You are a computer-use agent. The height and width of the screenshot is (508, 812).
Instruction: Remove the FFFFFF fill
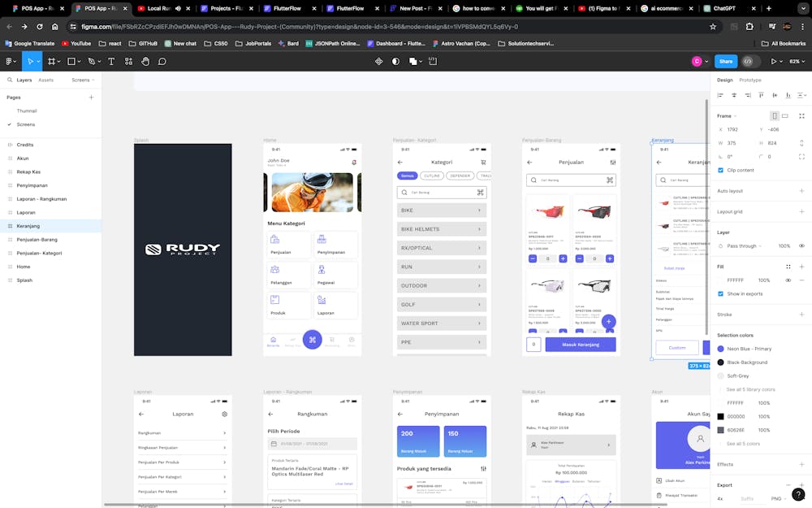point(801,280)
